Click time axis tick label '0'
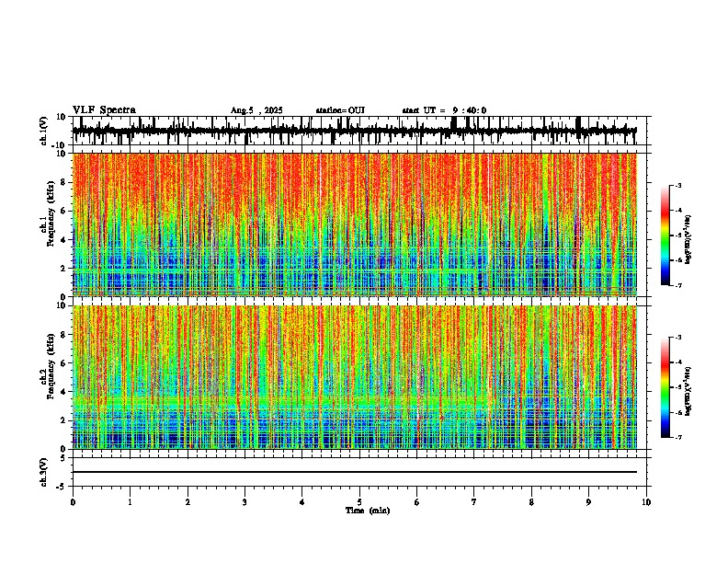This screenshot has height=563, width=728. click(73, 502)
